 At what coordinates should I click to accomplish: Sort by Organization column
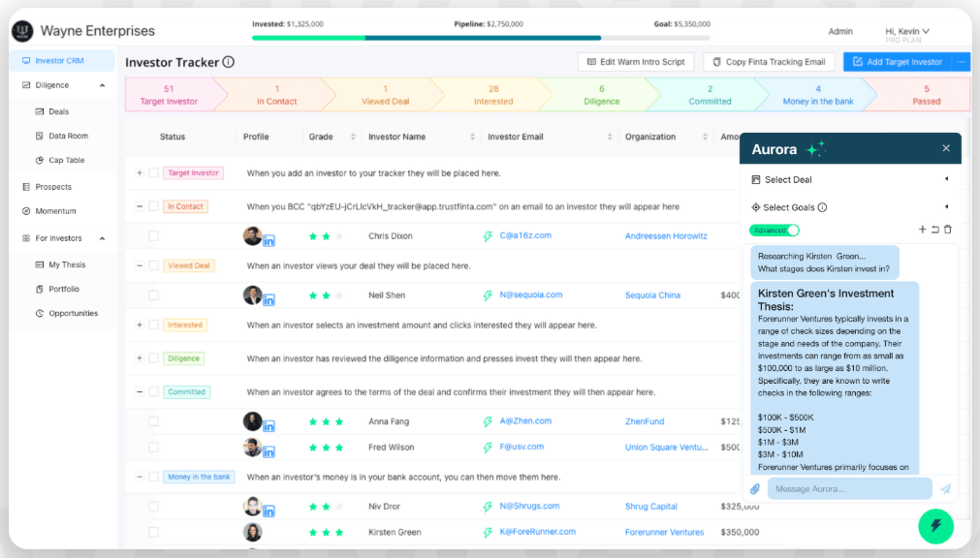(705, 137)
